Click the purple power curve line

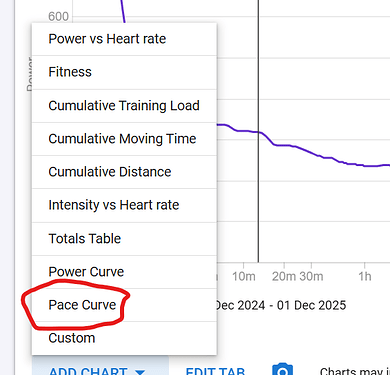tap(300, 148)
